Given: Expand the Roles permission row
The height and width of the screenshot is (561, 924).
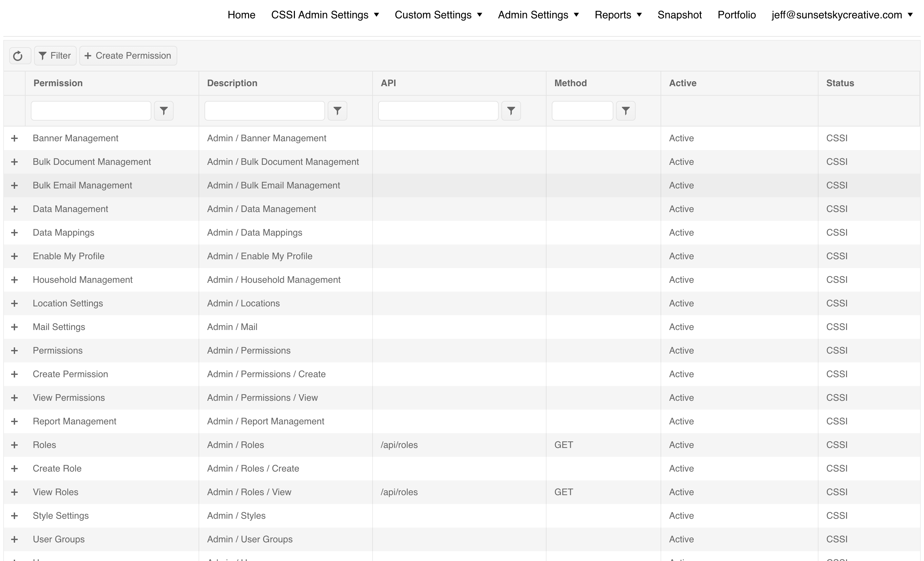Looking at the screenshot, I should pos(15,445).
